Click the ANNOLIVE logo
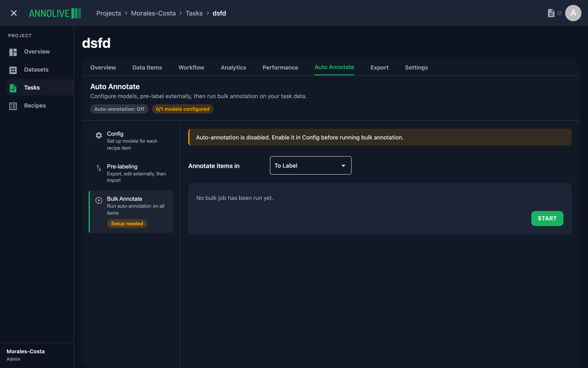588x368 pixels. pyautogui.click(x=55, y=13)
